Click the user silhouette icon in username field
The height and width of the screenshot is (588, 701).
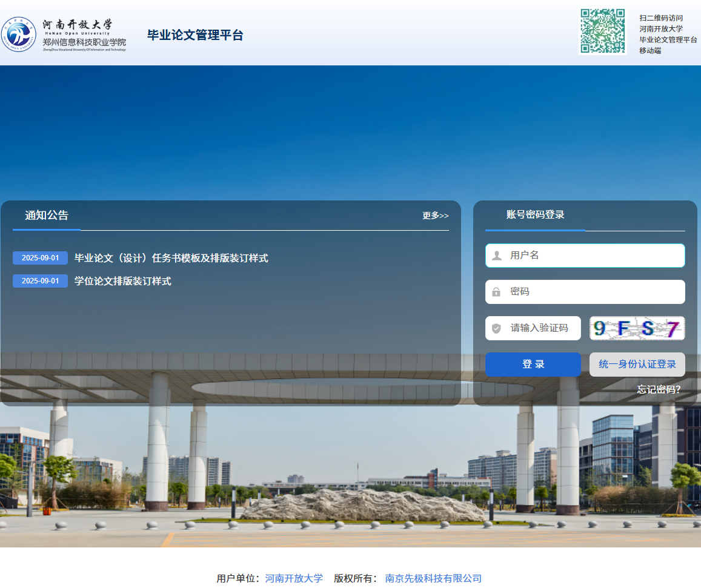497,256
